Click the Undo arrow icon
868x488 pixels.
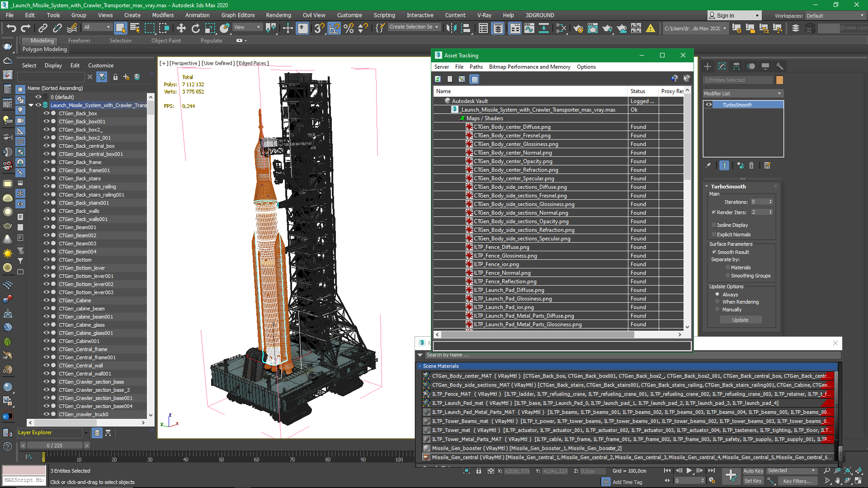tap(11, 28)
